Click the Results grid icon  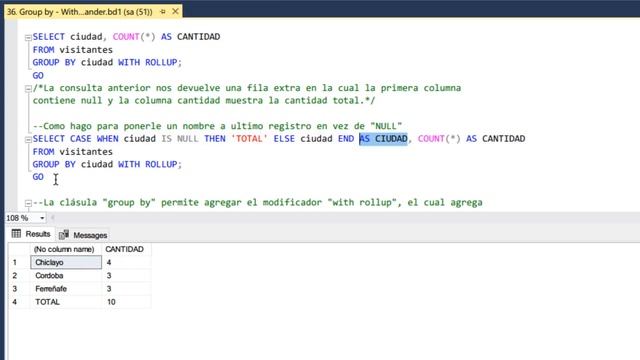pyautogui.click(x=16, y=233)
